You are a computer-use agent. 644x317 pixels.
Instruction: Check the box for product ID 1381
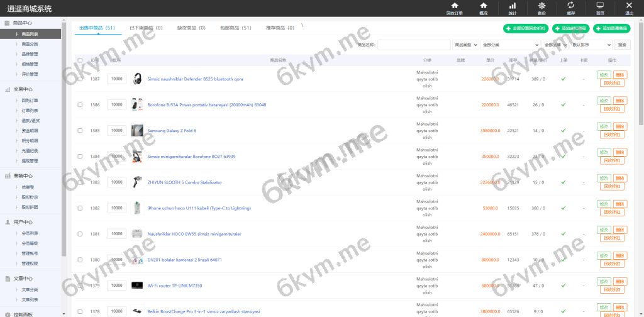(x=80, y=234)
